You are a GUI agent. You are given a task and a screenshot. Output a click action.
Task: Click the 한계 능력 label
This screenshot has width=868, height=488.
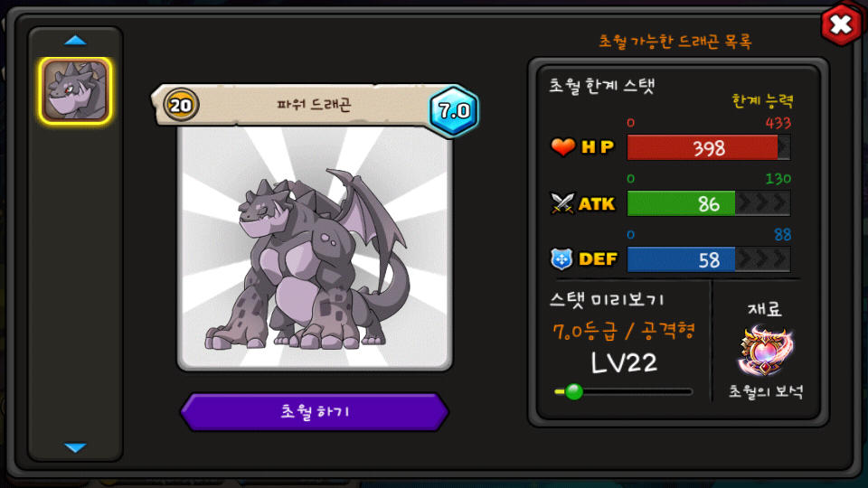coord(762,100)
